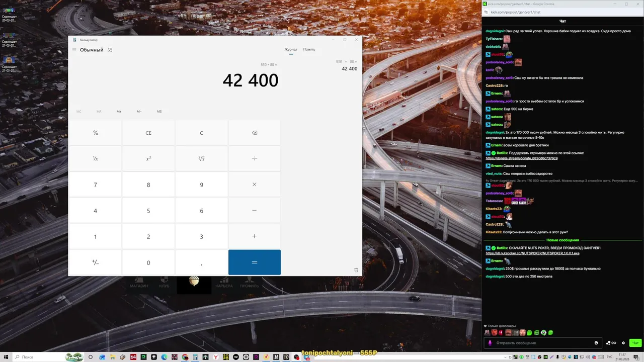Click the kick.com popout address bar URL
Image resolution: width=644 pixels, height=362 pixels.
[516, 12]
